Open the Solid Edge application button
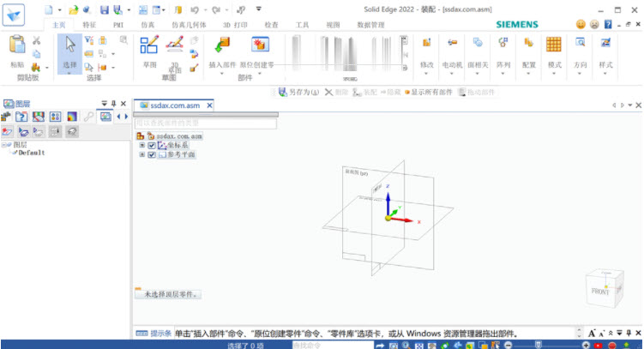 click(14, 15)
